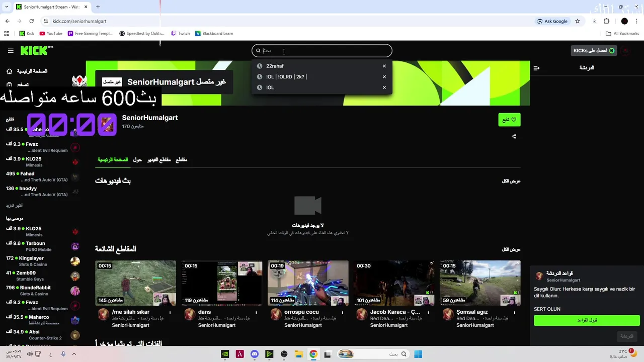Open the Windows Start menu
The width and height of the screenshot is (644, 362).
[x=418, y=354]
